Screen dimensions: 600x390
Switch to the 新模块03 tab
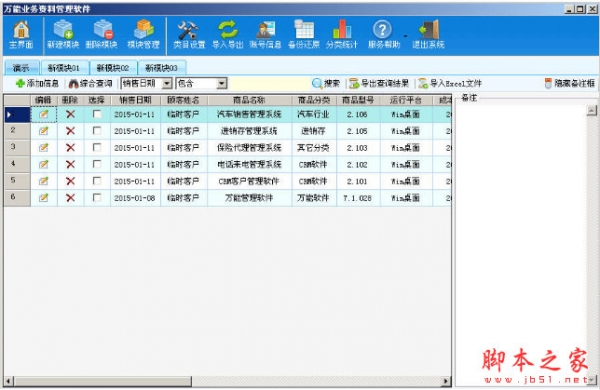162,68
